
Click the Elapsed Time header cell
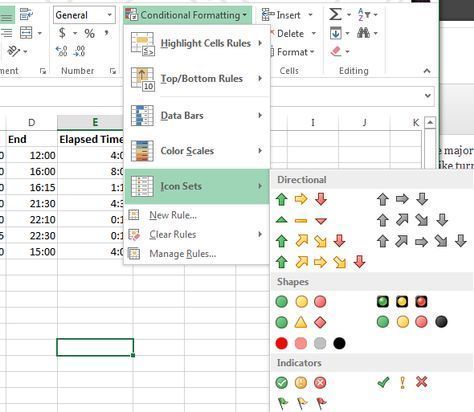click(x=91, y=139)
